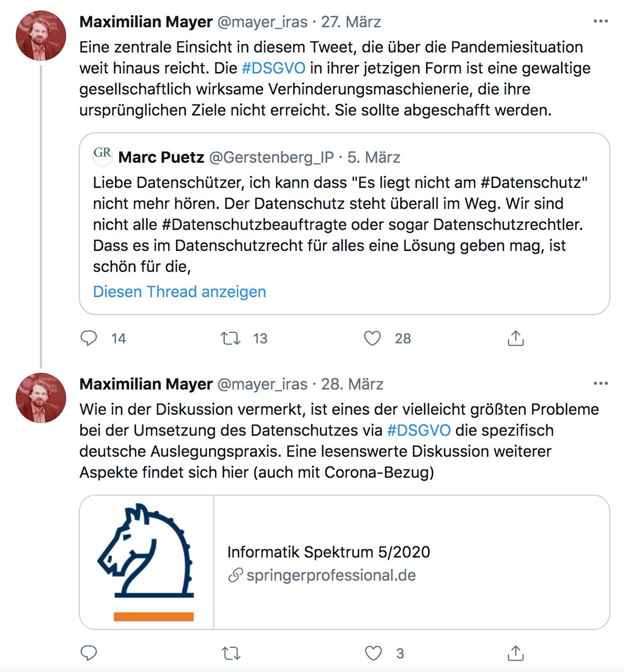Reply to the 28. März tweet

89,653
